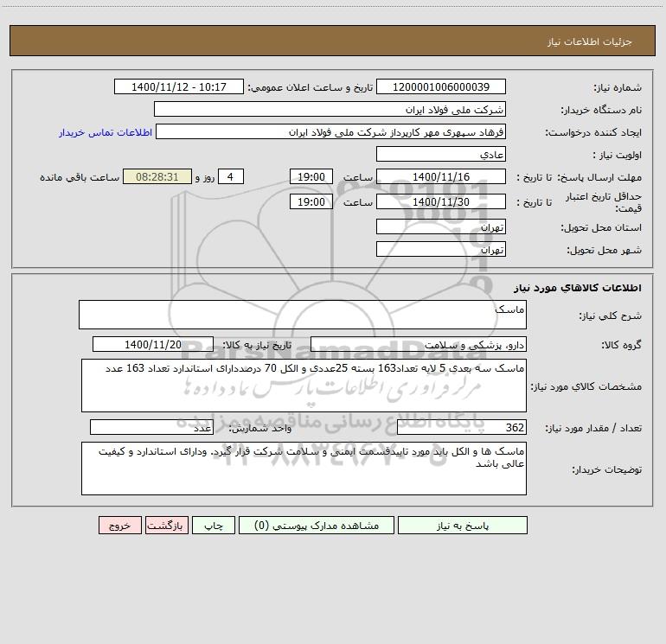Viewport: 666px width, 644px height.
Task: Click general description field 'ماسک'
Action: (x=303, y=315)
